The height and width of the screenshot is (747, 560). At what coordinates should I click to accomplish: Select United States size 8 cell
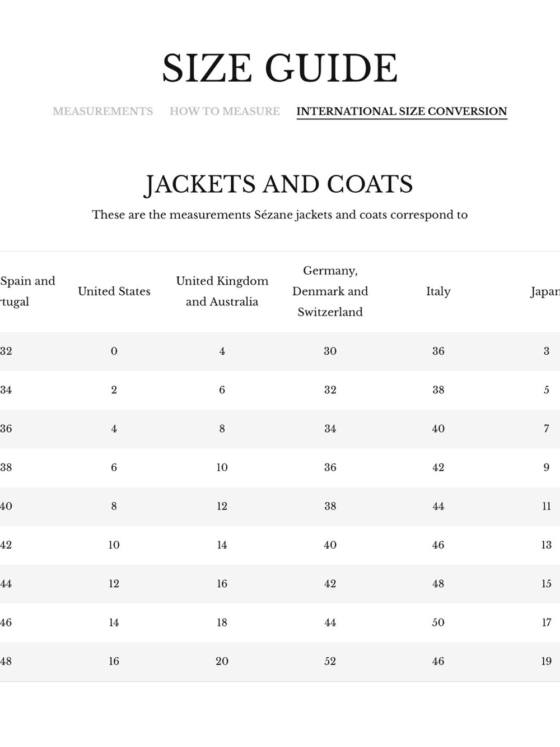click(x=114, y=506)
